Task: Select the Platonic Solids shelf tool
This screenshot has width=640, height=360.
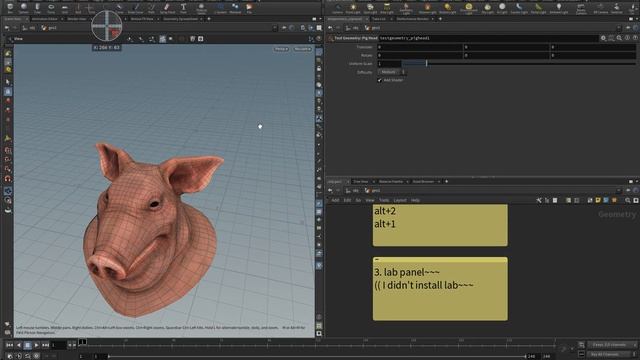Action: (201, 8)
